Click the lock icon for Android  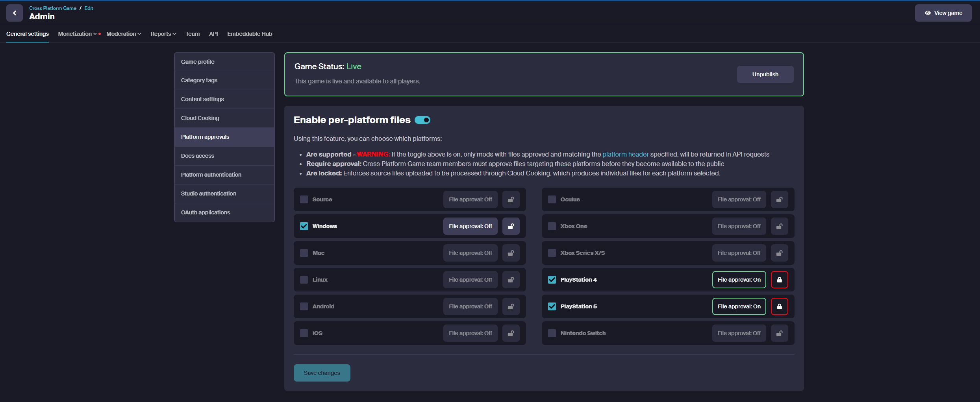click(x=511, y=306)
